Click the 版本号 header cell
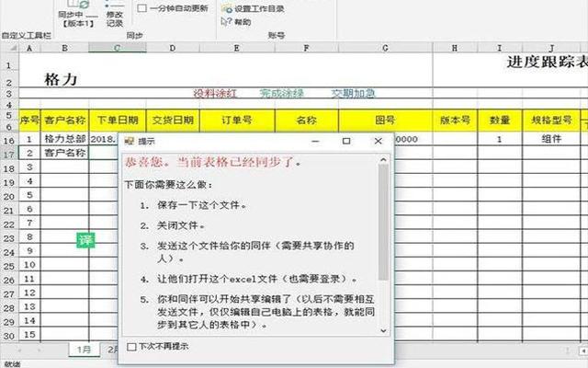Screen dimensions: 588x368 (455, 121)
